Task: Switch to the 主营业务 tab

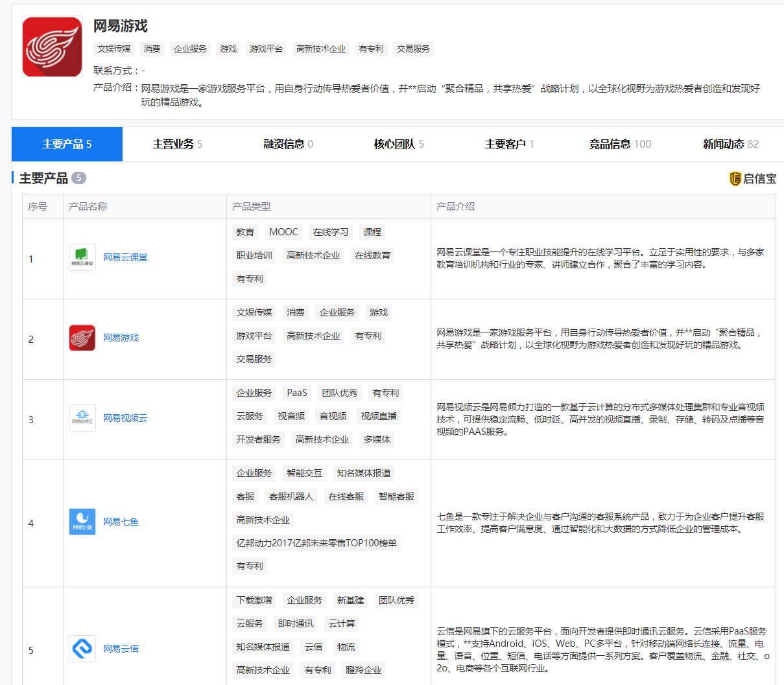Action: point(178,144)
